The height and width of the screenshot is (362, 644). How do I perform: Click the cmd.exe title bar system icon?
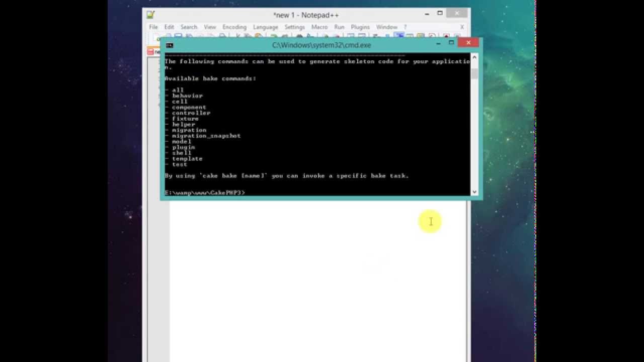tap(170, 45)
